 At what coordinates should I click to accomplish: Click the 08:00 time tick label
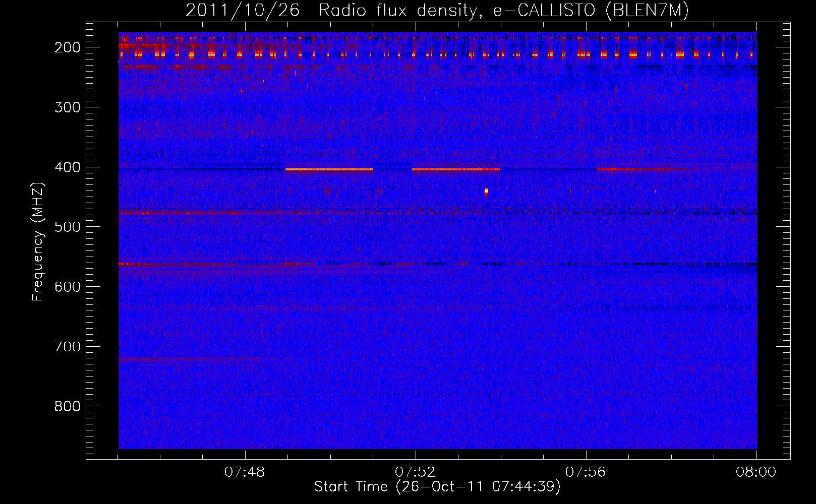tap(756, 472)
